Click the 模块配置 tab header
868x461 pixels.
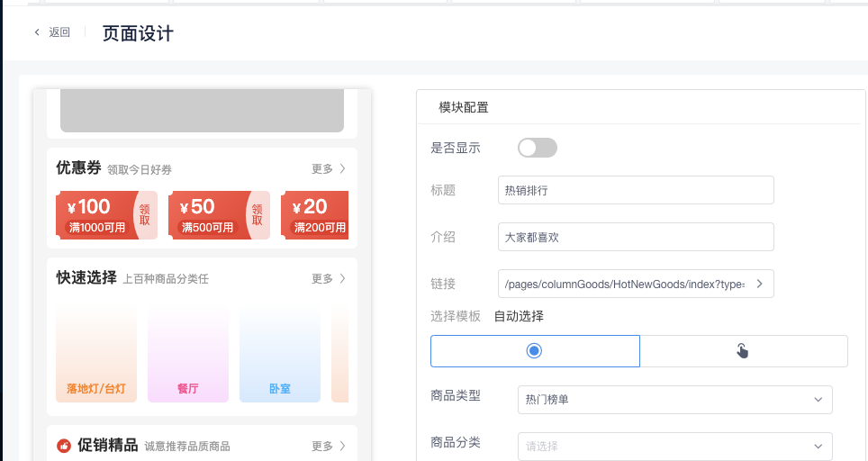pos(464,108)
